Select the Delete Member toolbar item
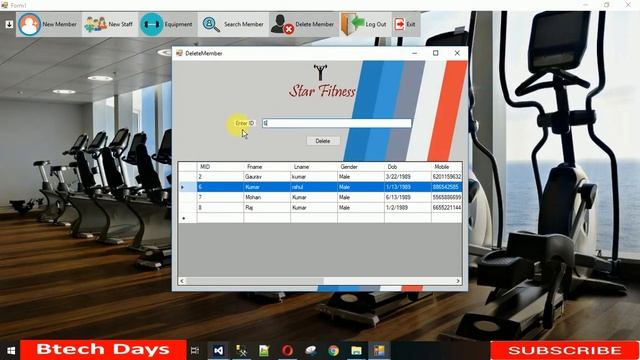The width and height of the screenshot is (640, 360). tap(304, 24)
